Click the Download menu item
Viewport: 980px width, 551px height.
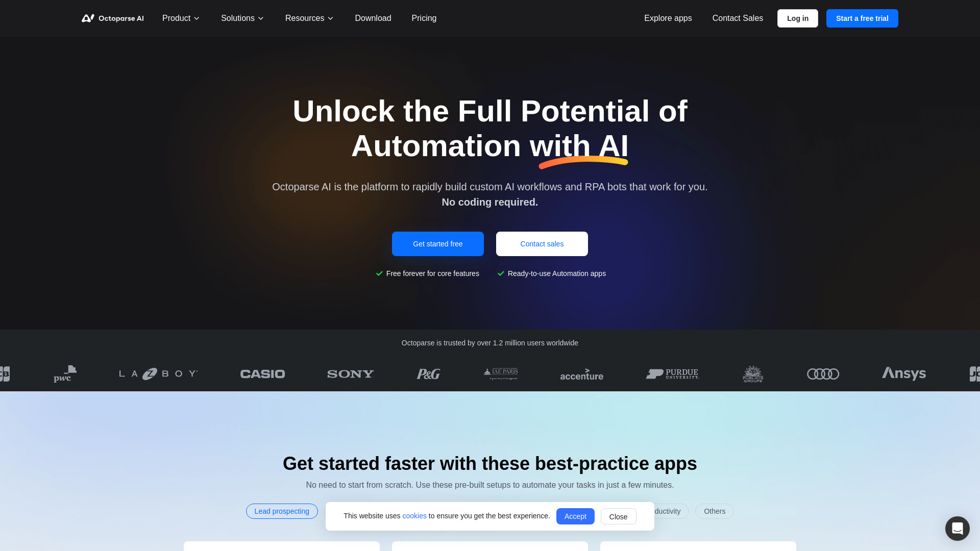tap(373, 18)
